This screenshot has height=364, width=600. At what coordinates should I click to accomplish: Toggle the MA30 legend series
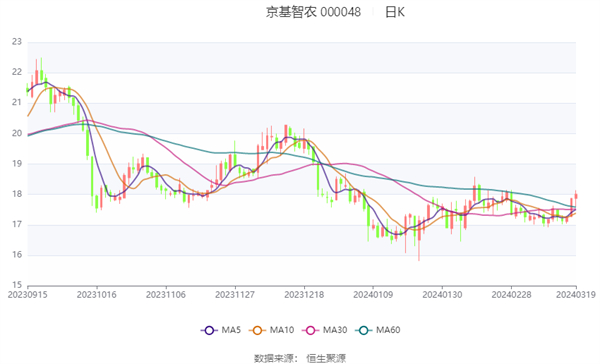click(324, 330)
